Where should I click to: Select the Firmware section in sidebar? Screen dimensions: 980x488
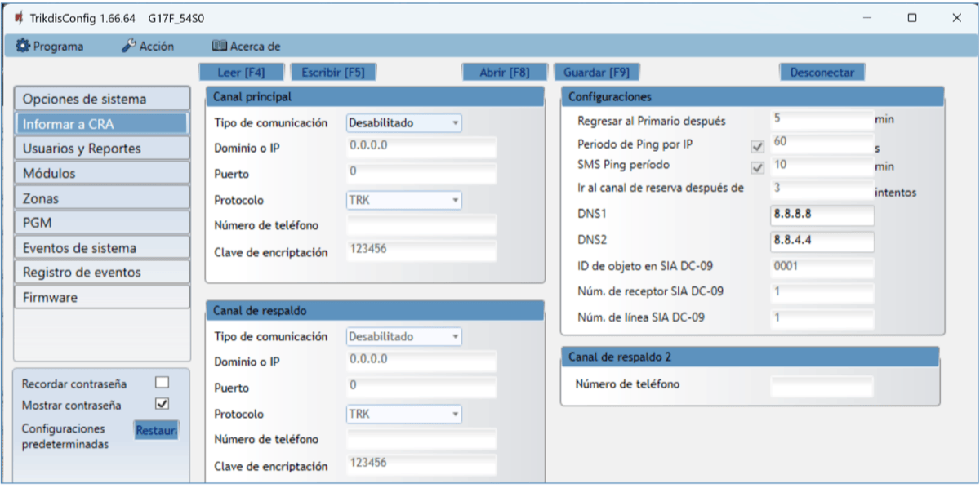point(102,298)
